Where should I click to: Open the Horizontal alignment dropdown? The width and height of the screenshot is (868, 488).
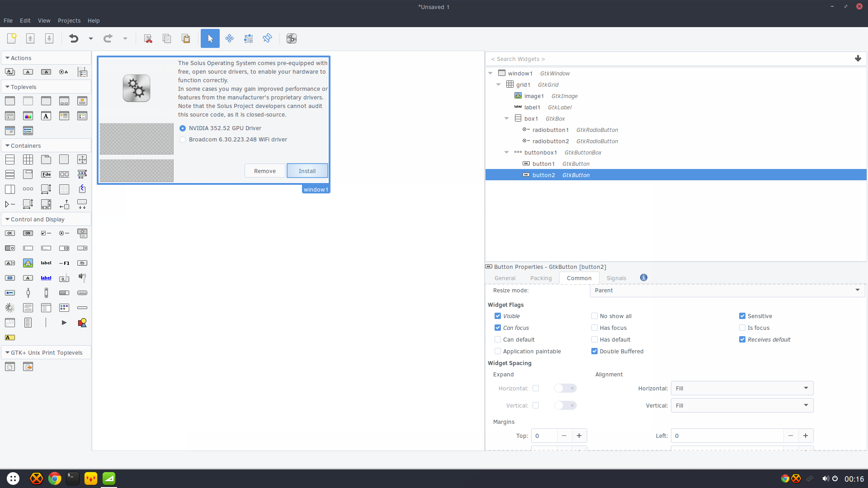click(x=742, y=388)
